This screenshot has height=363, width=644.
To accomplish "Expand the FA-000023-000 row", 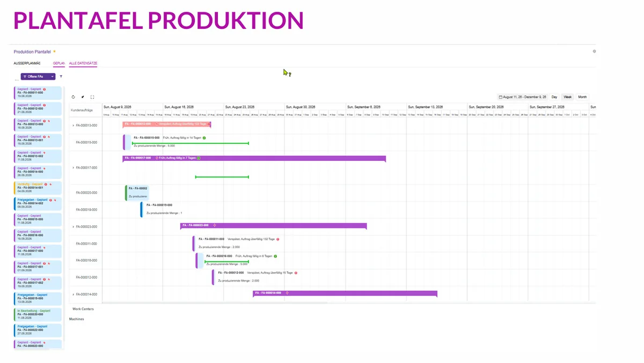I will (x=73, y=227).
